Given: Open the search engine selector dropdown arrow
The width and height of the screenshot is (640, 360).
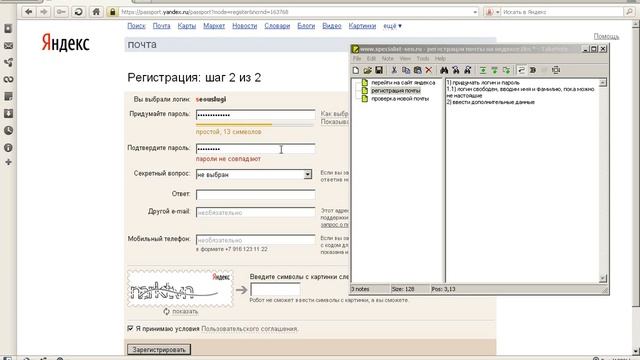Looking at the screenshot, I should tap(498, 12).
